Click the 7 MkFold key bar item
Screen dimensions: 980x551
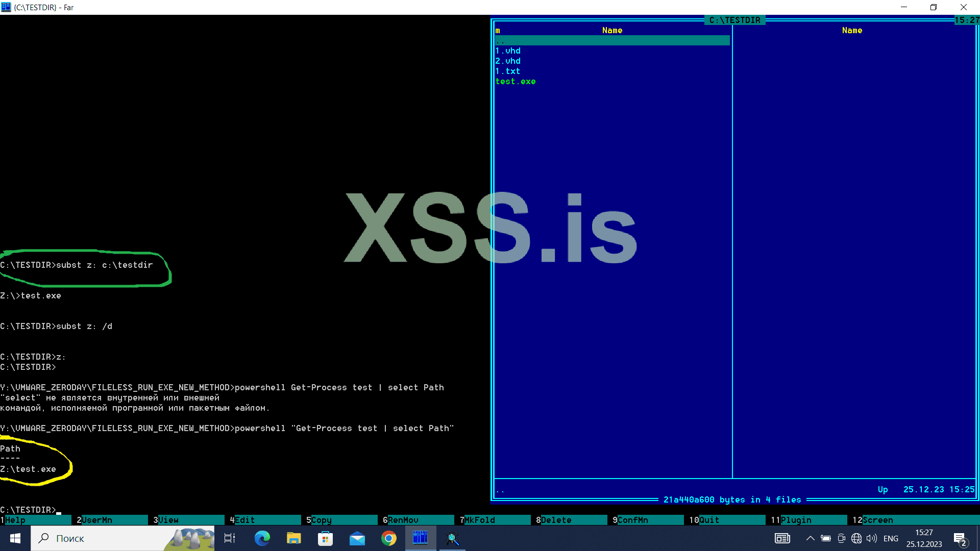[480, 520]
